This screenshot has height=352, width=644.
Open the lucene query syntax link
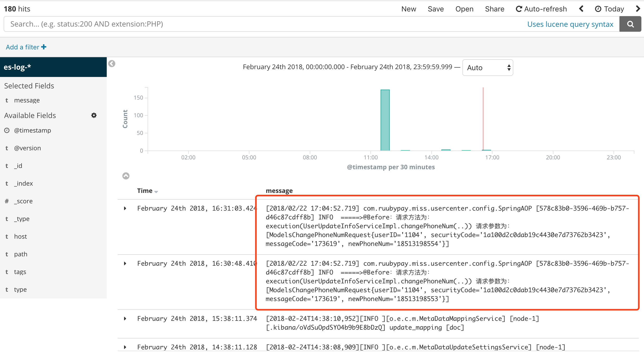tap(570, 24)
